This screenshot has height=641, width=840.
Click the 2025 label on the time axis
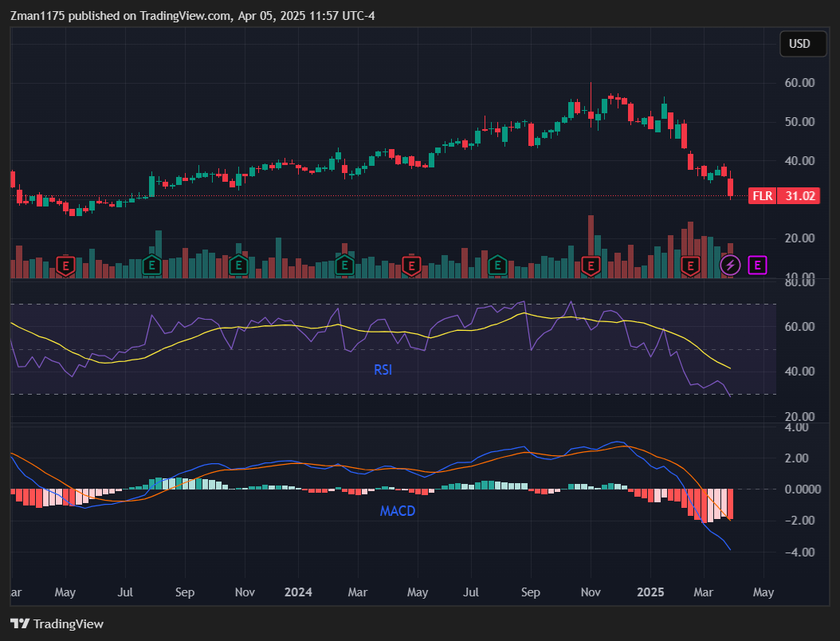click(650, 592)
